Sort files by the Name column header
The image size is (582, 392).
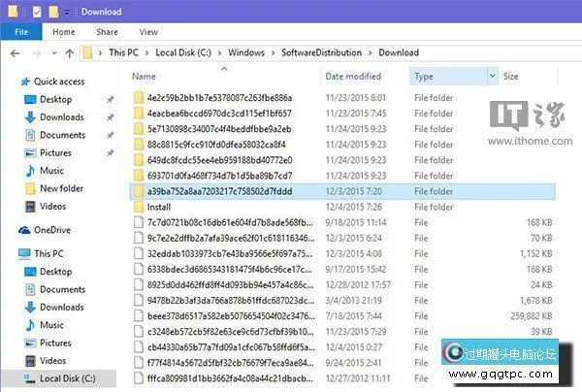[144, 76]
